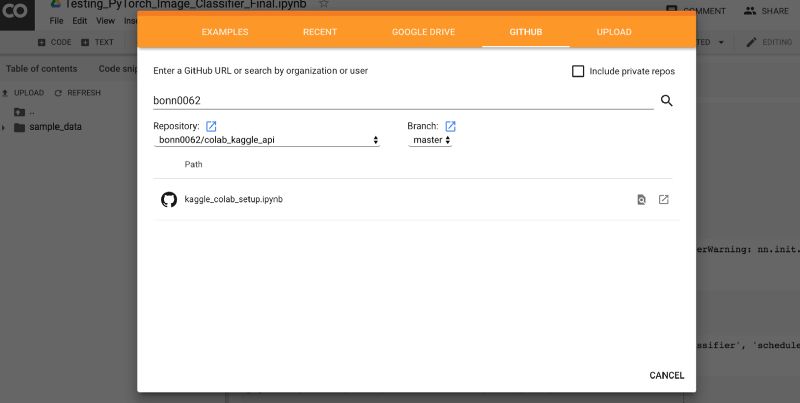Open the File menu

coord(56,21)
